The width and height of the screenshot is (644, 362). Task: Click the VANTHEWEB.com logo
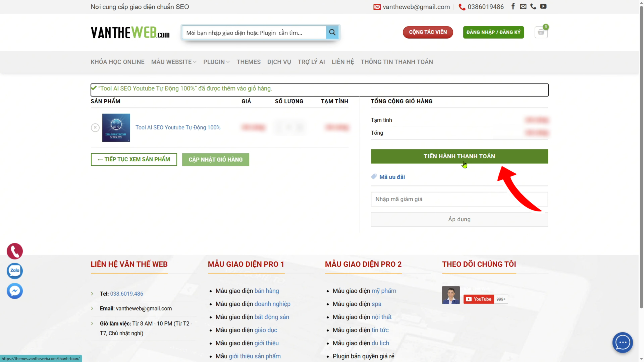(x=130, y=33)
